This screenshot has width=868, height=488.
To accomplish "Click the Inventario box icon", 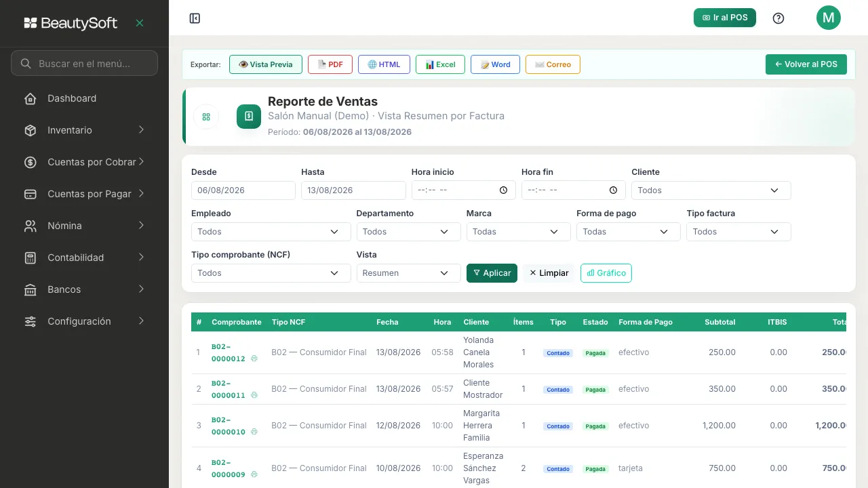I will [30, 130].
